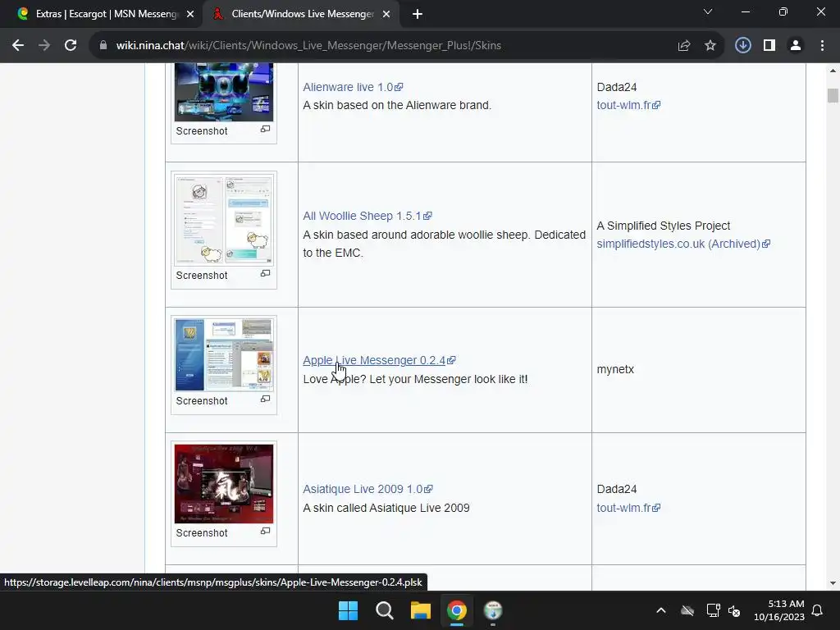Bookmark this page with the star icon
This screenshot has width=840, height=630.
[x=710, y=46]
